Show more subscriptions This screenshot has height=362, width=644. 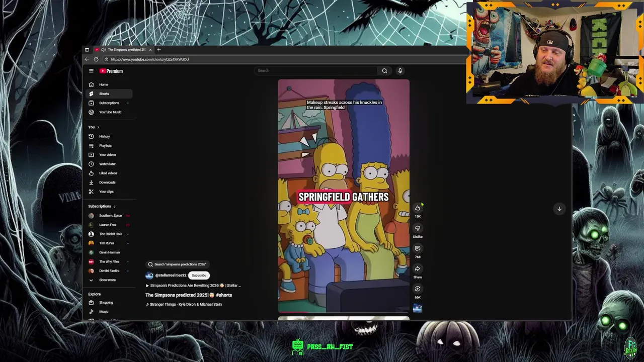point(108,280)
